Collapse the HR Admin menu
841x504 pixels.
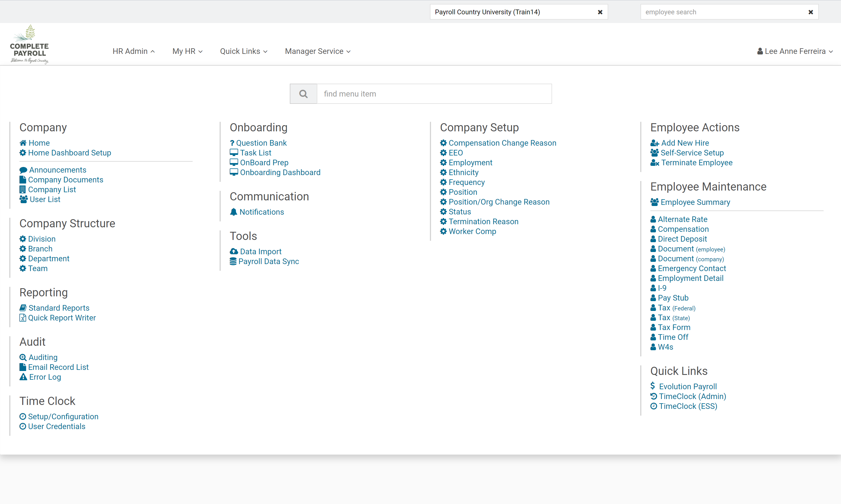(134, 51)
